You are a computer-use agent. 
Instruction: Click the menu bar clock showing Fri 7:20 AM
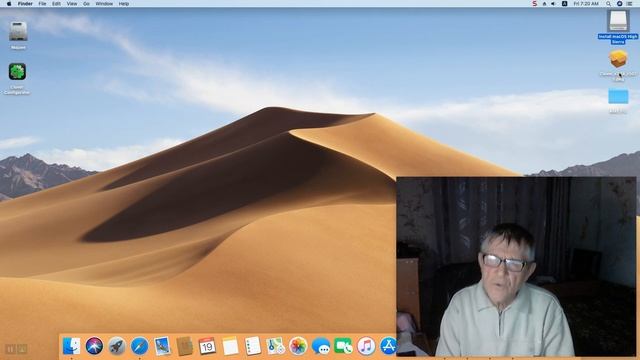point(586,4)
